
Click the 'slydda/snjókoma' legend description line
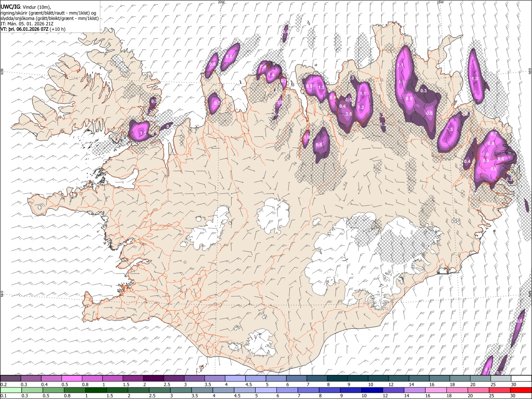[50, 18]
